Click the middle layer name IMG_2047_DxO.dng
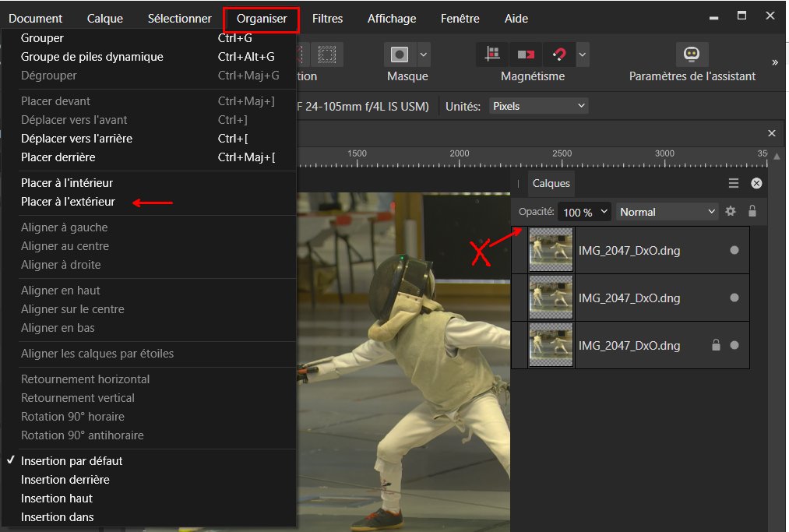The image size is (789, 532). point(629,298)
